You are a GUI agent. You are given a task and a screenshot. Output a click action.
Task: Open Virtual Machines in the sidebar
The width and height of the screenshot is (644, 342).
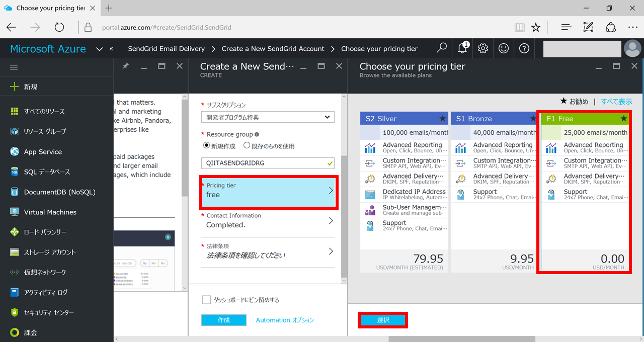tap(57, 212)
